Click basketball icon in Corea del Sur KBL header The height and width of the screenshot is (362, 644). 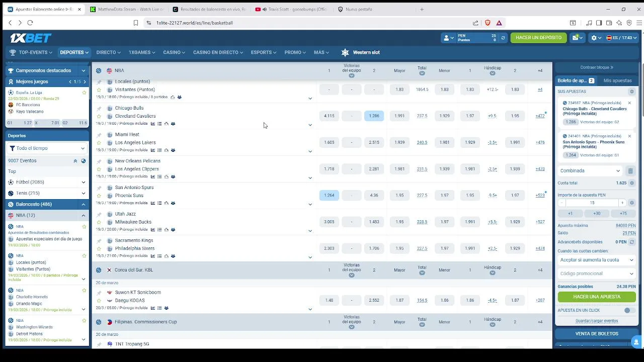pyautogui.click(x=99, y=270)
